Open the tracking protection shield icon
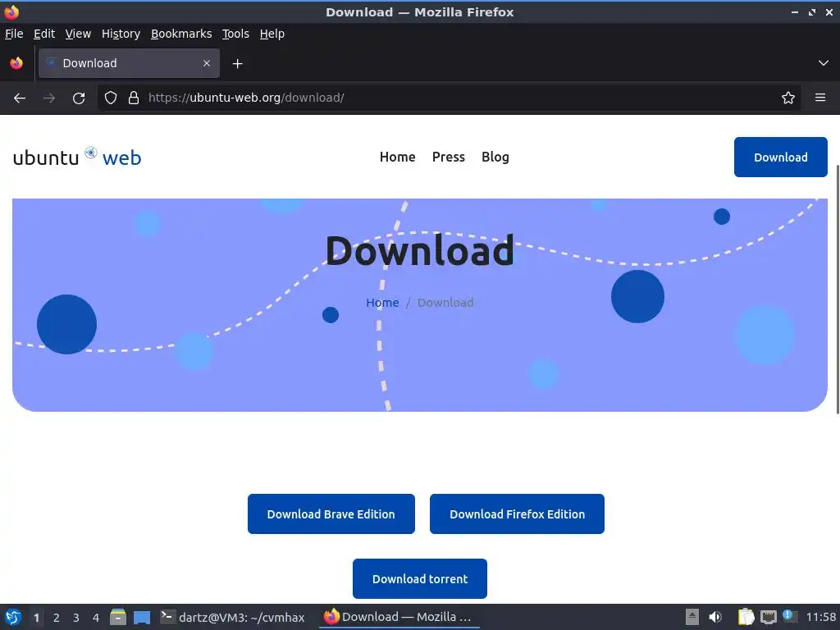The height and width of the screenshot is (630, 840). click(111, 98)
